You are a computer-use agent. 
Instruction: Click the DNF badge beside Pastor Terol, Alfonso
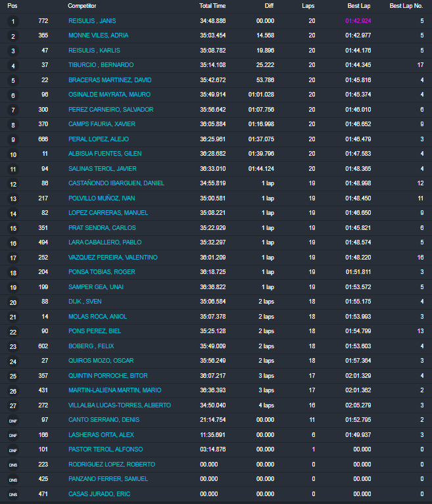[13, 449]
